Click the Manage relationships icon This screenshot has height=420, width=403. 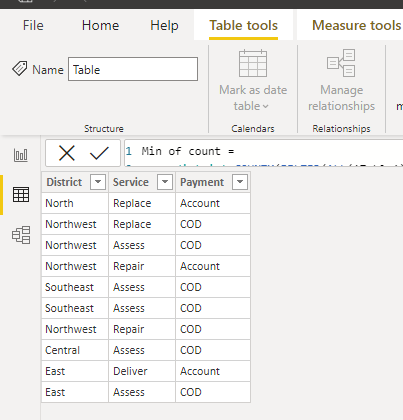[341, 63]
